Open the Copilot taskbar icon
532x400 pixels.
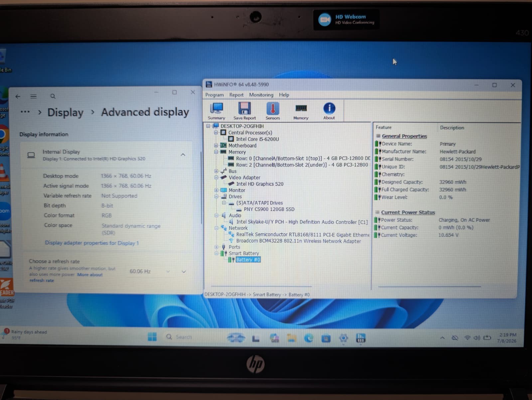274,338
